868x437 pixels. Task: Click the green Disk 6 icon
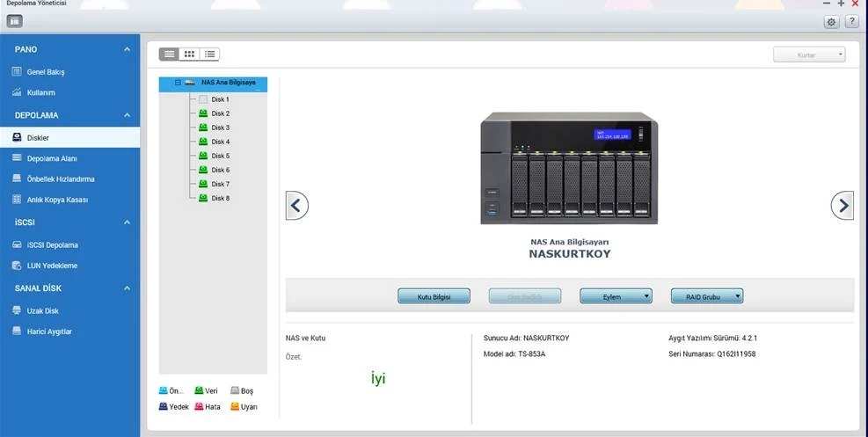click(x=203, y=170)
